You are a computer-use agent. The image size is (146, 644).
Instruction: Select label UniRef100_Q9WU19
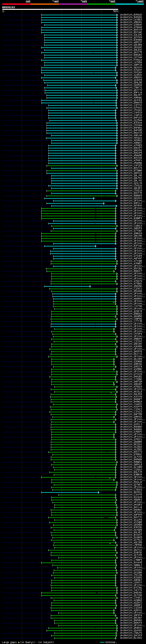pos(131,233)
